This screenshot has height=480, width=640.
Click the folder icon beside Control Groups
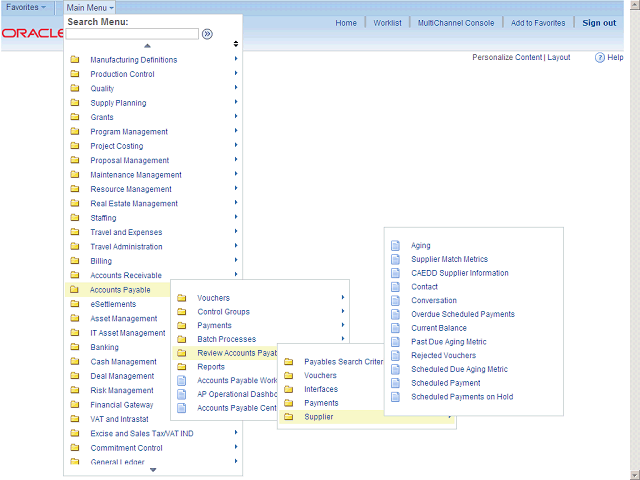tap(181, 312)
